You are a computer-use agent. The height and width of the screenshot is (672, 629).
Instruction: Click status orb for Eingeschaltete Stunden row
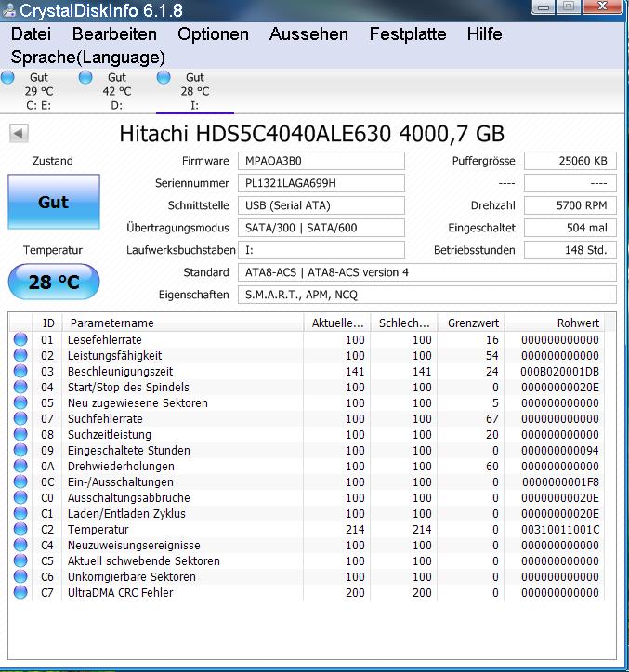pyautogui.click(x=20, y=451)
